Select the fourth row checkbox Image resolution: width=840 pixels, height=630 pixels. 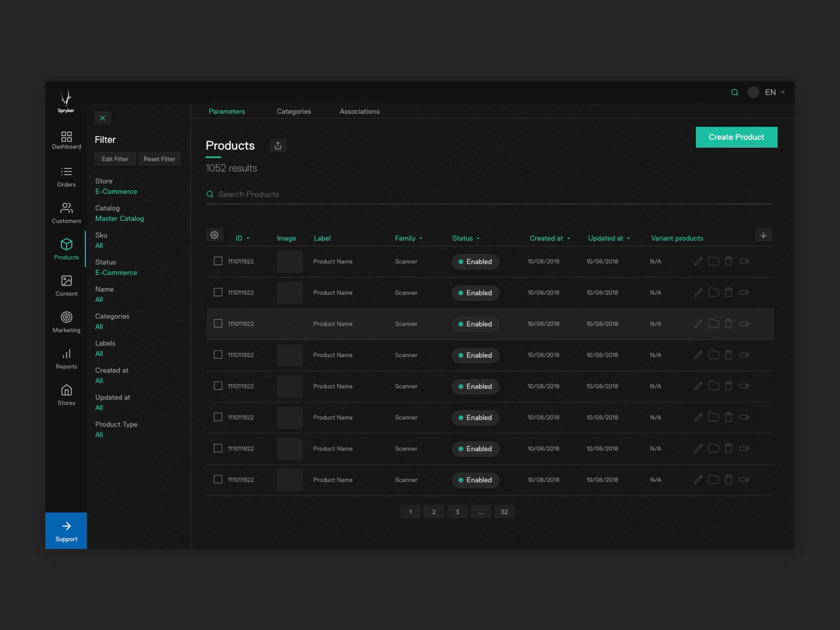click(218, 354)
